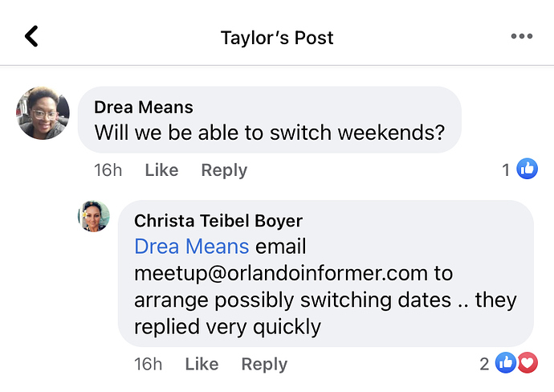View the reaction count on Drea's comment

[506, 169]
